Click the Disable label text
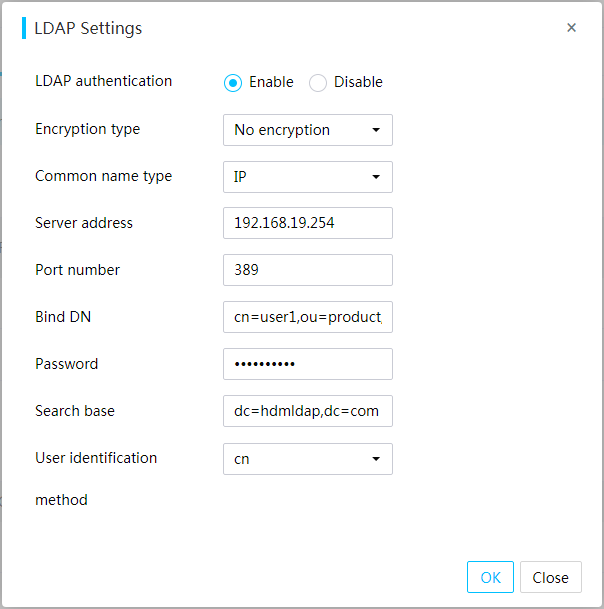Screen dimensions: 604x609 [358, 82]
